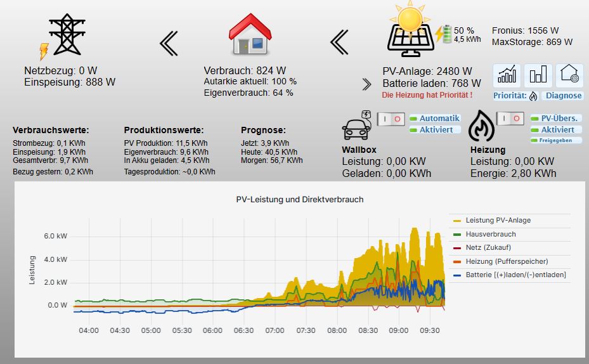Click the Batterie laden: 768 W value

point(432,84)
